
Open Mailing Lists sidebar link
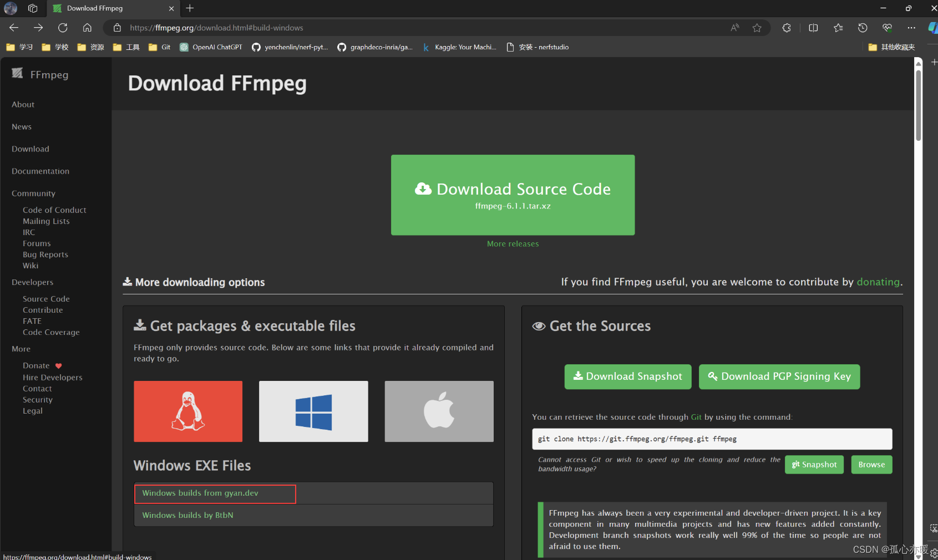[x=46, y=221]
